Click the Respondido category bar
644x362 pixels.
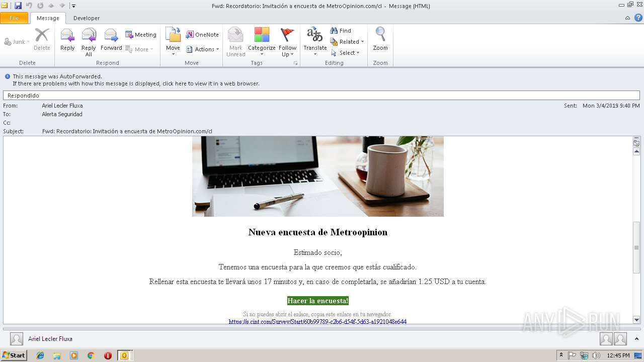[x=321, y=95]
